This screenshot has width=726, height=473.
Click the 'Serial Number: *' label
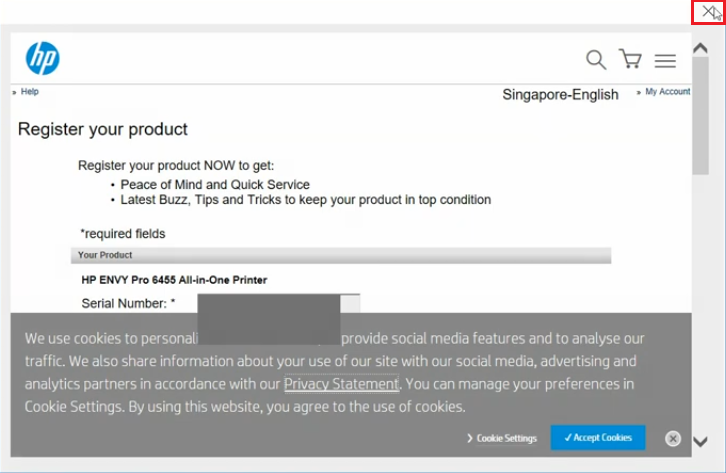tap(128, 303)
